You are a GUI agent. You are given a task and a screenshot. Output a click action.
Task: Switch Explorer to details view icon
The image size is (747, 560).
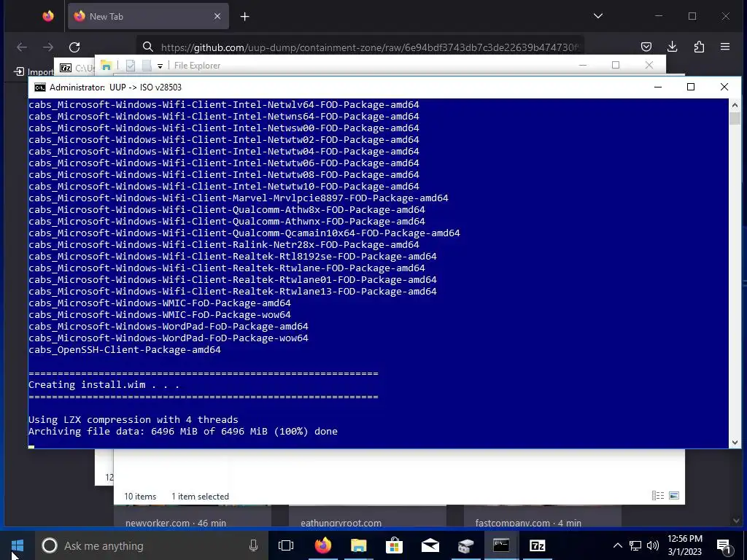click(x=658, y=496)
